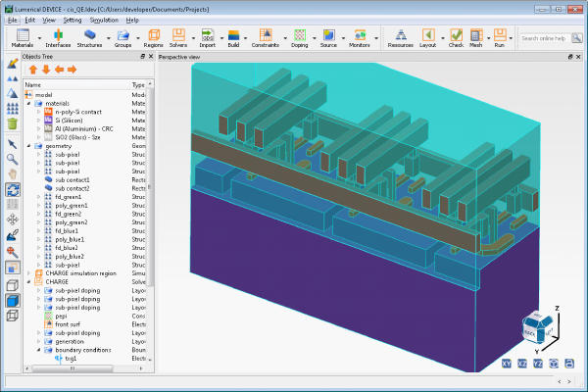The height and width of the screenshot is (392, 588).
Task: Open the Setting menu
Action: pos(72,21)
